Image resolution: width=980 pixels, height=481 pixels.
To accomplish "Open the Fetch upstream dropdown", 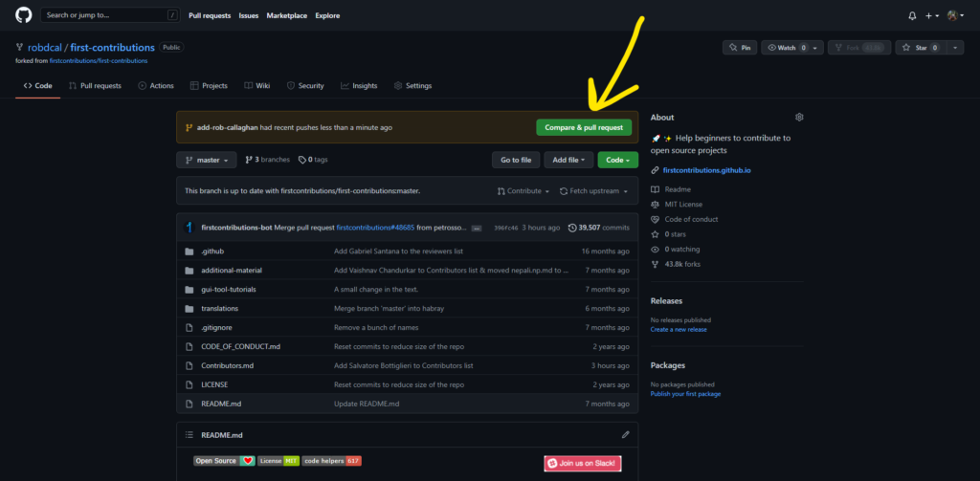I will click(x=593, y=191).
